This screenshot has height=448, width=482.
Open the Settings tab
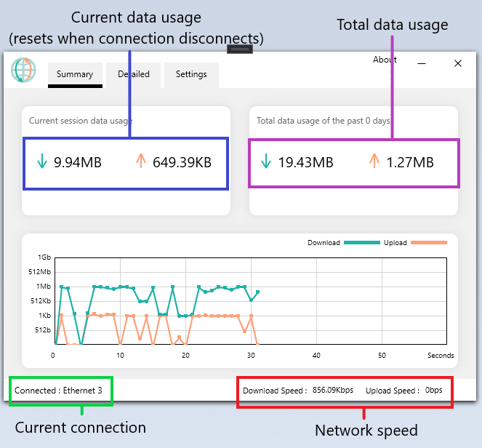[x=191, y=74]
